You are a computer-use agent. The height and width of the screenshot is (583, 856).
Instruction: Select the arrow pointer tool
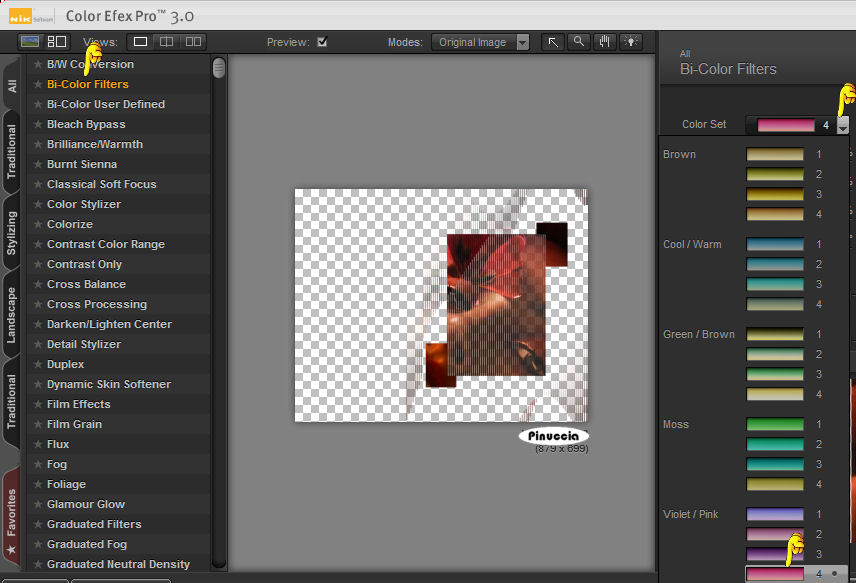point(553,42)
